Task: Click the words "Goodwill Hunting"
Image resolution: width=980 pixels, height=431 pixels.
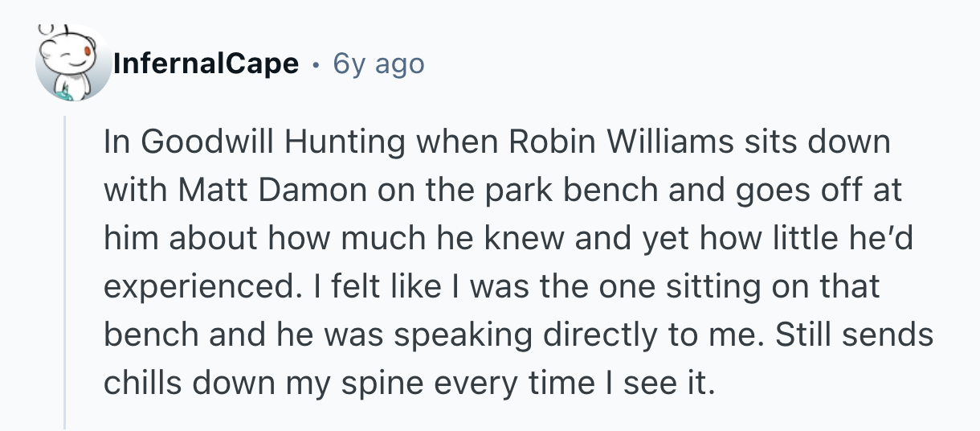Action: tap(273, 142)
